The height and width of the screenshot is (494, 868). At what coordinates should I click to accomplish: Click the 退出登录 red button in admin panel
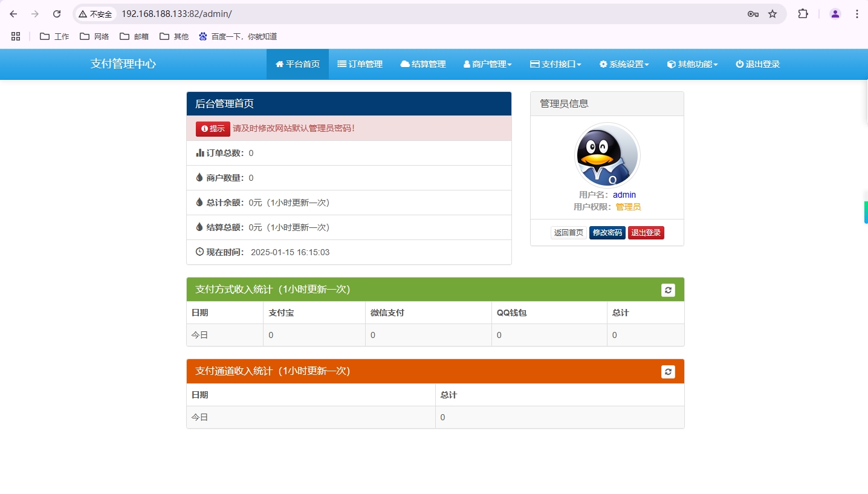click(x=646, y=232)
